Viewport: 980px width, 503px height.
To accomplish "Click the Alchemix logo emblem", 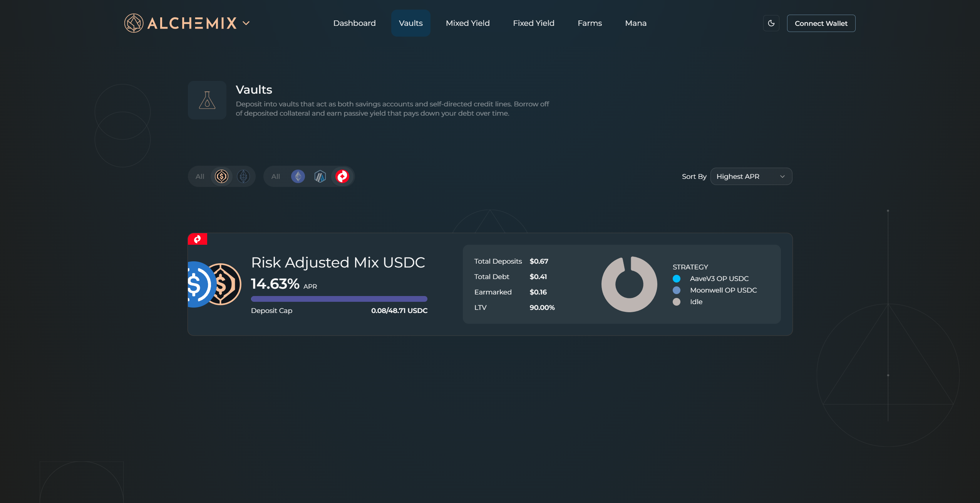I will [x=134, y=23].
